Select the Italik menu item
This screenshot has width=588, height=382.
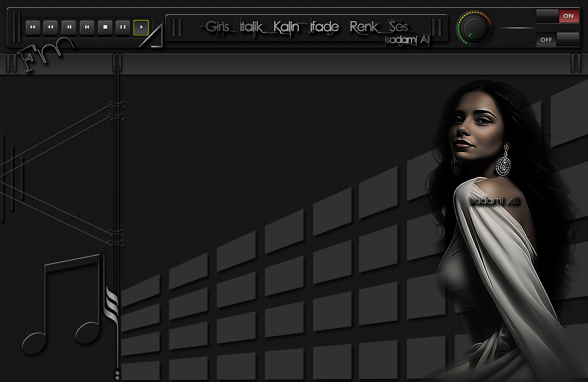(251, 27)
